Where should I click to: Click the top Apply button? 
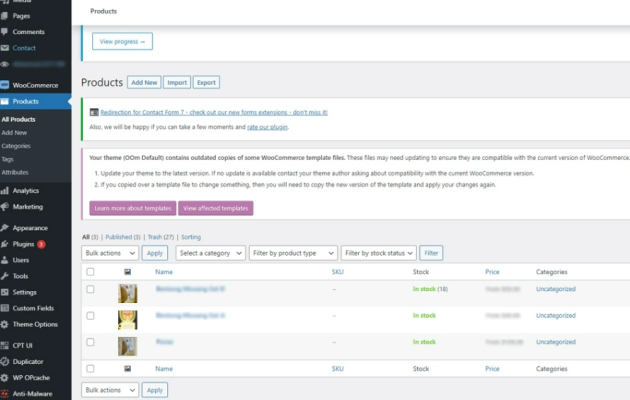coord(155,253)
